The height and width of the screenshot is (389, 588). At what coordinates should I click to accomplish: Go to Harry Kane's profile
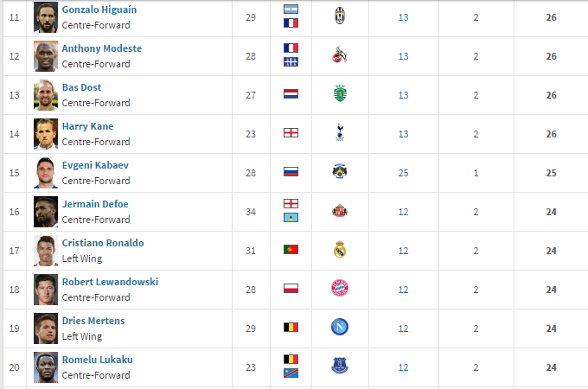[x=87, y=126]
